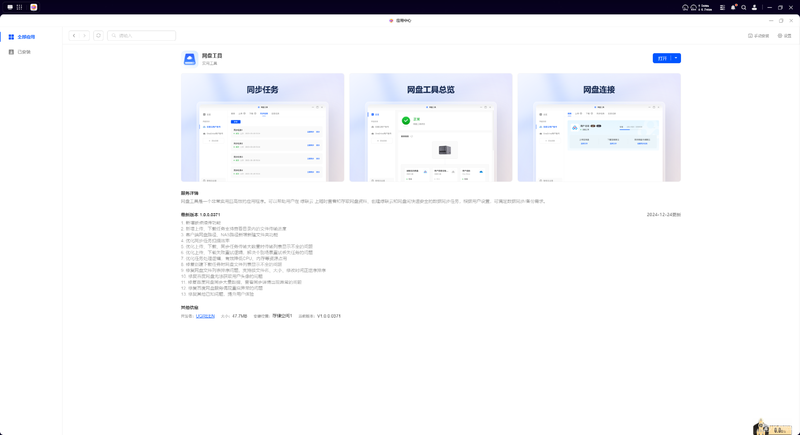Focus the app search input field
Screen dimensions: 800x435
pyautogui.click(x=141, y=36)
